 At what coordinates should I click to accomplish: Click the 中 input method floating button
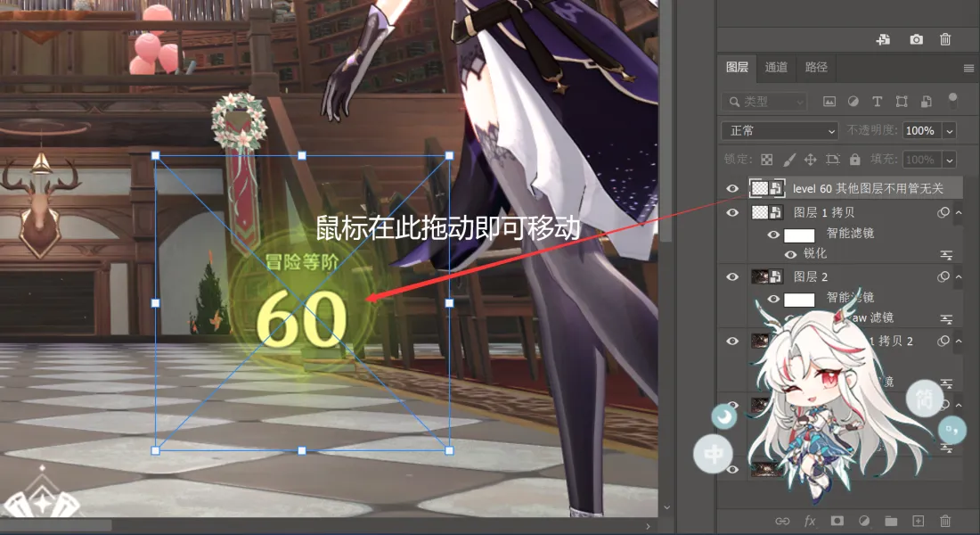[714, 455]
